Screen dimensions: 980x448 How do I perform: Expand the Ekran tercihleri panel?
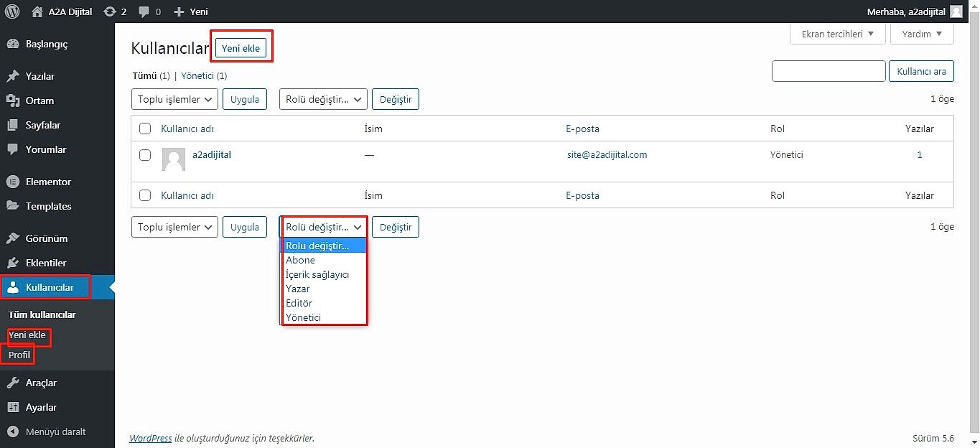click(838, 34)
